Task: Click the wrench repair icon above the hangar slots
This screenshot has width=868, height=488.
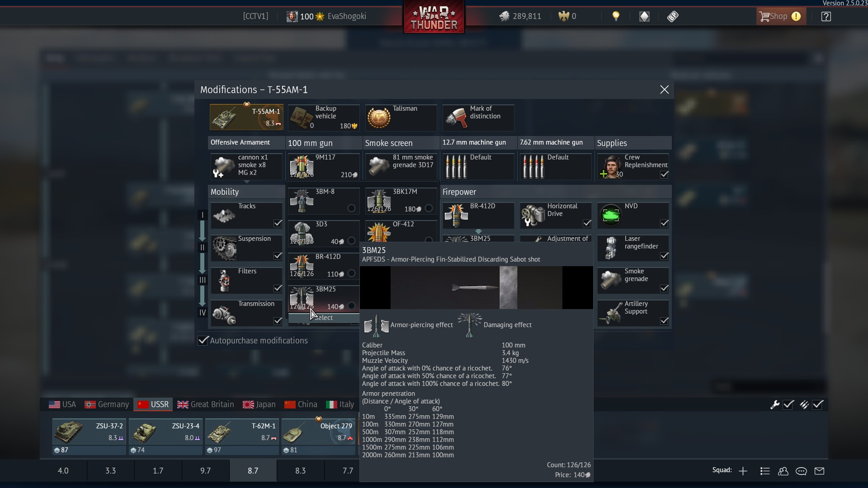Action: 774,405
